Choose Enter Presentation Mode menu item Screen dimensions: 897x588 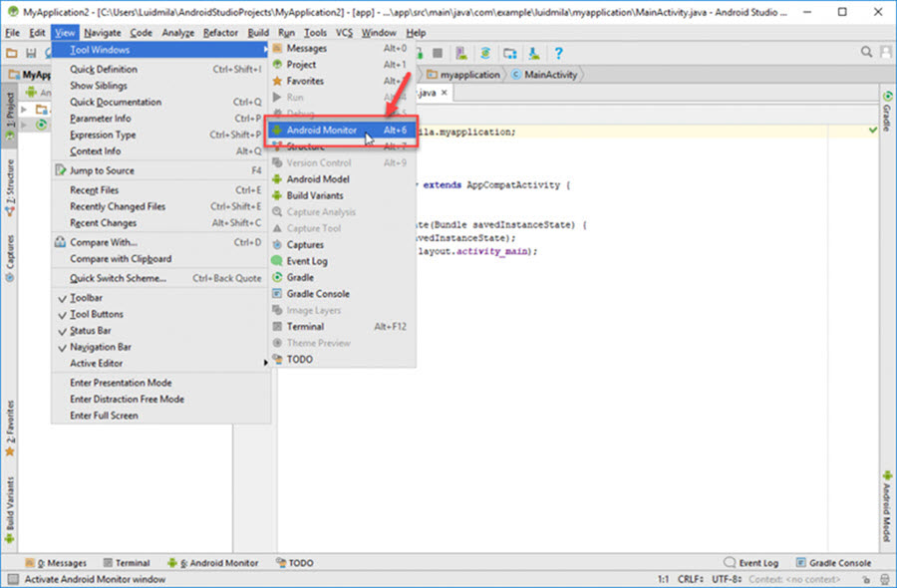pyautogui.click(x=160, y=383)
